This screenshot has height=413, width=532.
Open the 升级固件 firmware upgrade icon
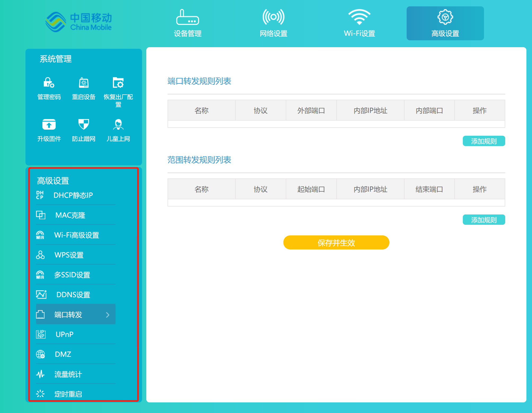coord(49,125)
